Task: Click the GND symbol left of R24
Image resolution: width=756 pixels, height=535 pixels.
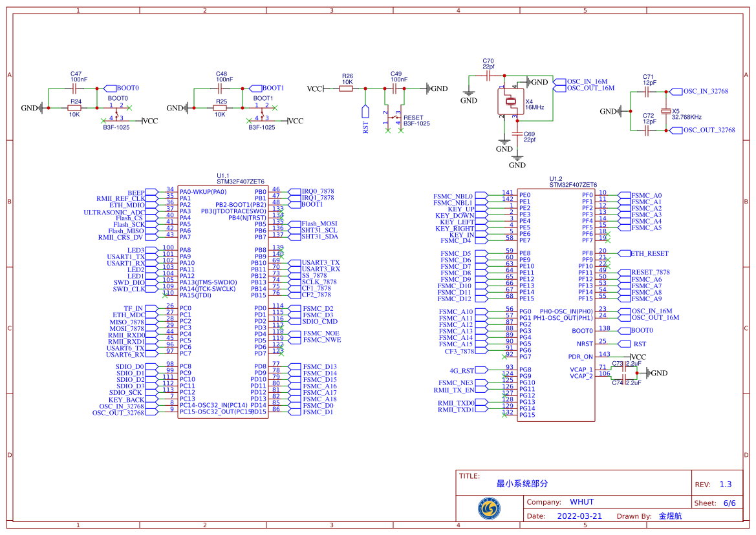Action: pos(33,108)
